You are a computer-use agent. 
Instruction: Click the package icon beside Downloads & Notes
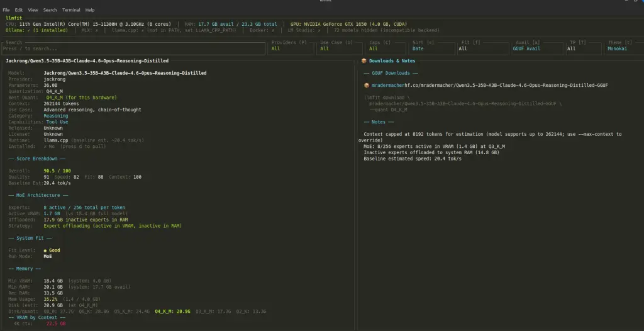pos(364,61)
